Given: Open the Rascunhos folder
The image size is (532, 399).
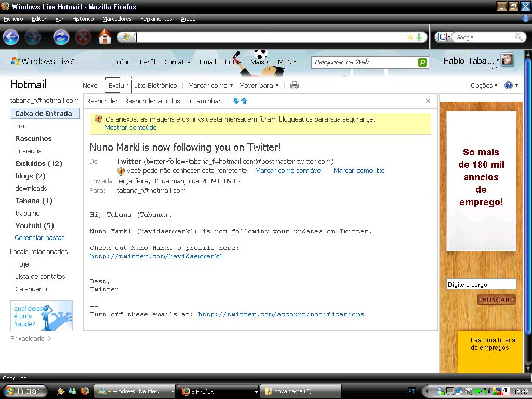Looking at the screenshot, I should pos(33,138).
